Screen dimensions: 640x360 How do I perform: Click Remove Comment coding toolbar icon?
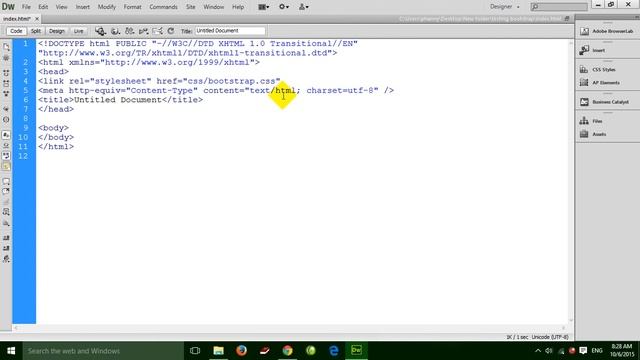[x=6, y=191]
